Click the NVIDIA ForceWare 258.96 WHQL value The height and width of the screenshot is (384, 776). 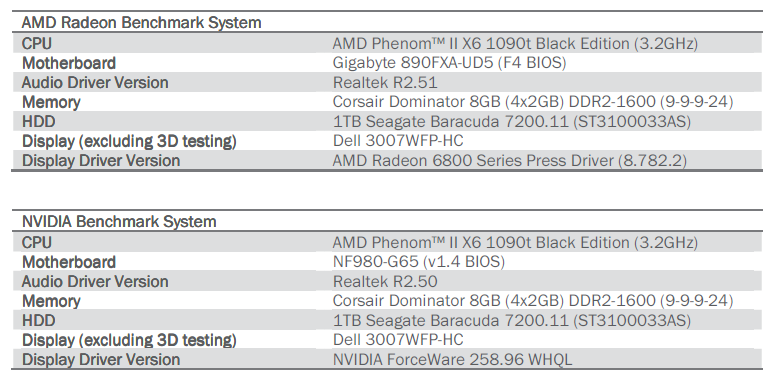point(452,360)
